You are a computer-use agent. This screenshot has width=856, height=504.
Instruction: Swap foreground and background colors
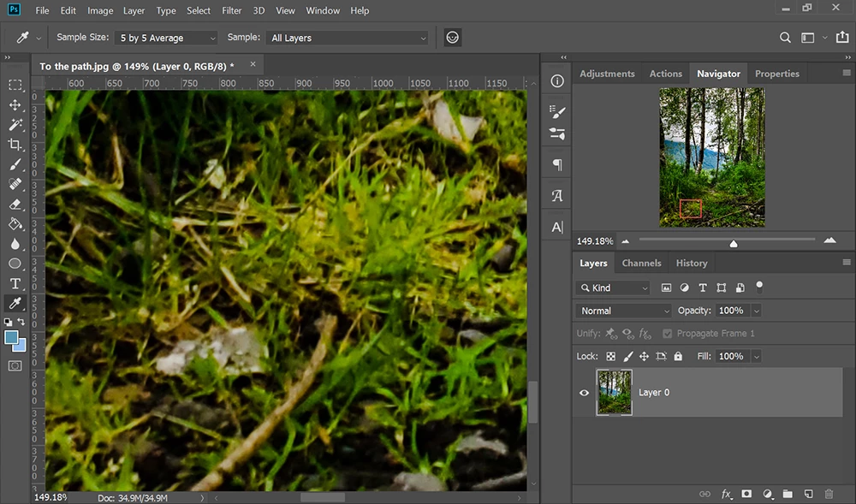tap(21, 322)
